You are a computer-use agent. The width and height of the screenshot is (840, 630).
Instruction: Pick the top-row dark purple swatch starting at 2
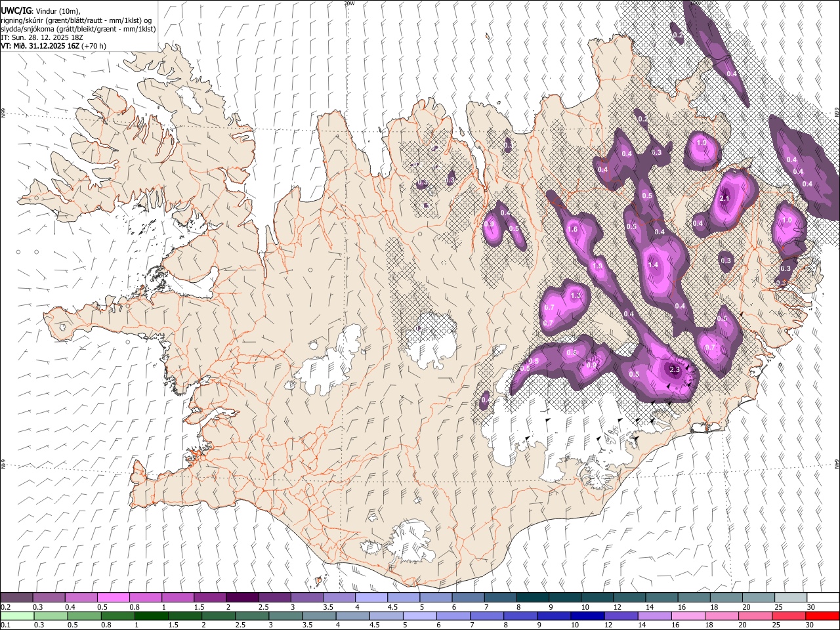(242, 597)
